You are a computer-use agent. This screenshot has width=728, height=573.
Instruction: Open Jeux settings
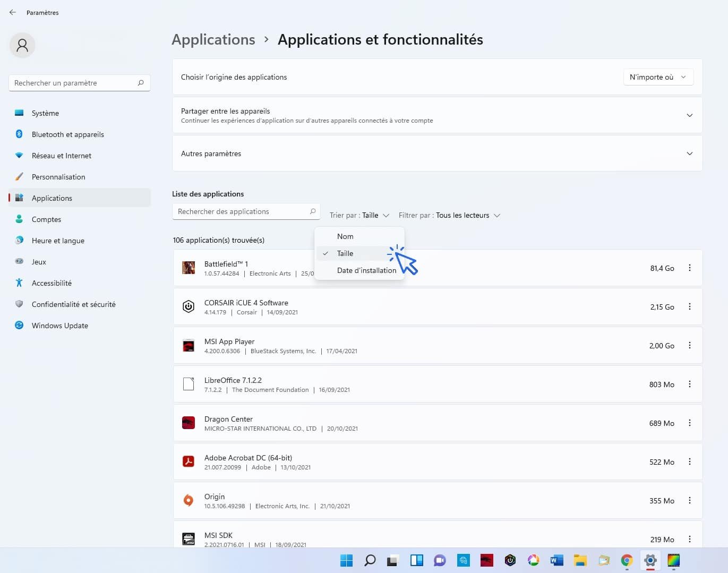[80, 262]
